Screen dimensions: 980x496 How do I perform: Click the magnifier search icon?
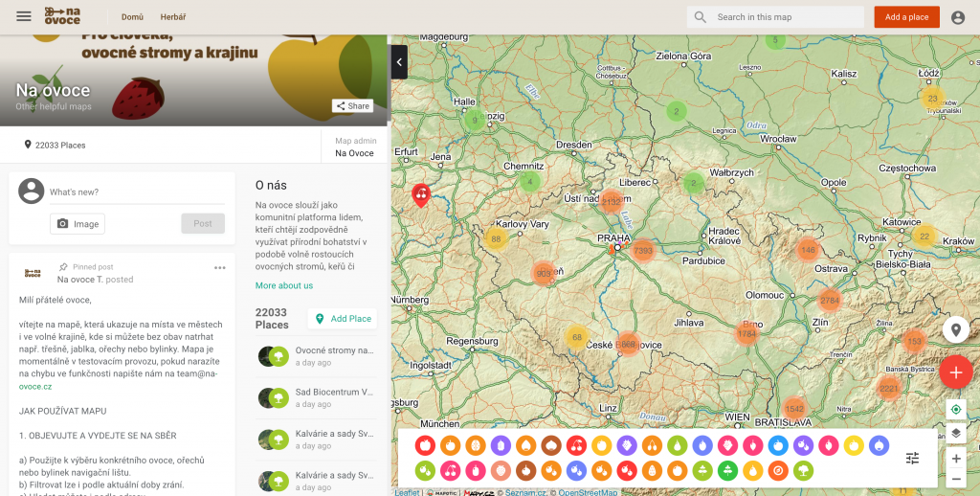pos(701,17)
